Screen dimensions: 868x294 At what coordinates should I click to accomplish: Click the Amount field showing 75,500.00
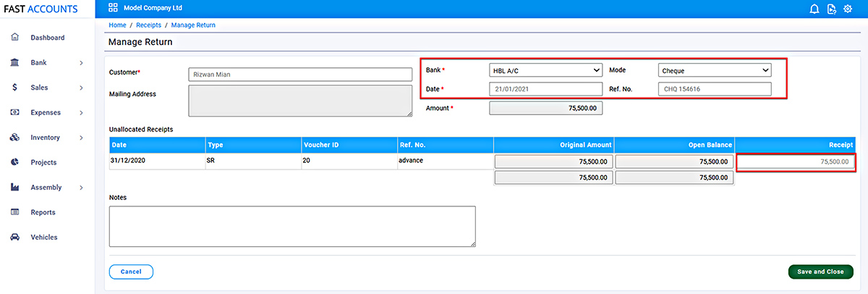[x=546, y=108]
